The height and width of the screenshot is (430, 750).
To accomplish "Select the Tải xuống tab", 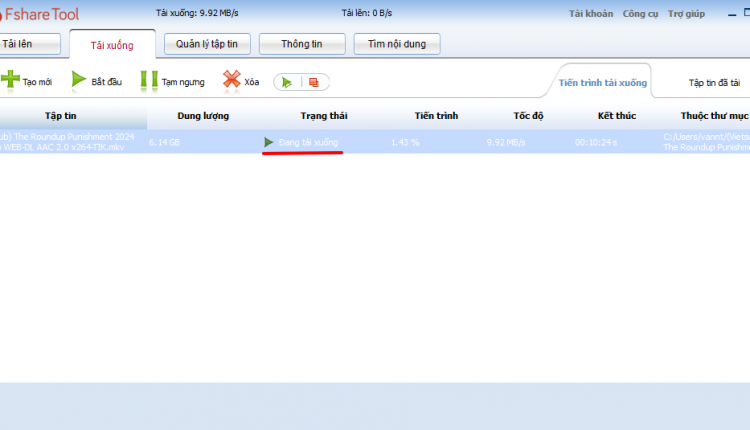I will 112,45.
